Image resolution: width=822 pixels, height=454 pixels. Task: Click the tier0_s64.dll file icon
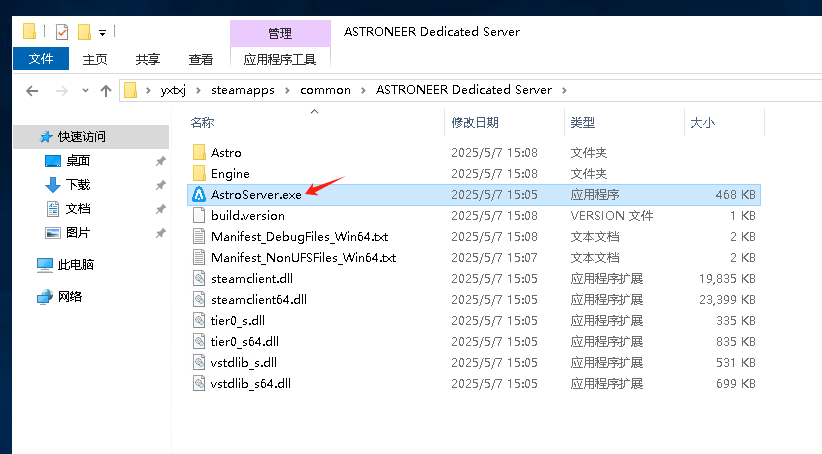point(199,341)
